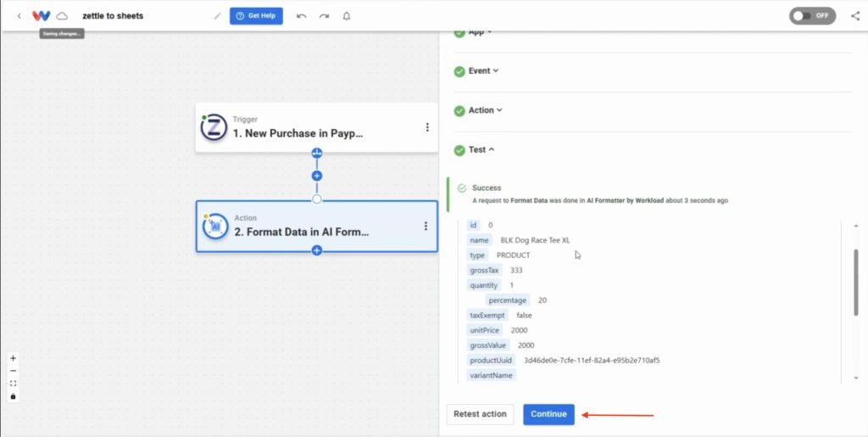Select the AI Formatter action icon
Viewport: 868px width, 437px height.
(x=215, y=226)
